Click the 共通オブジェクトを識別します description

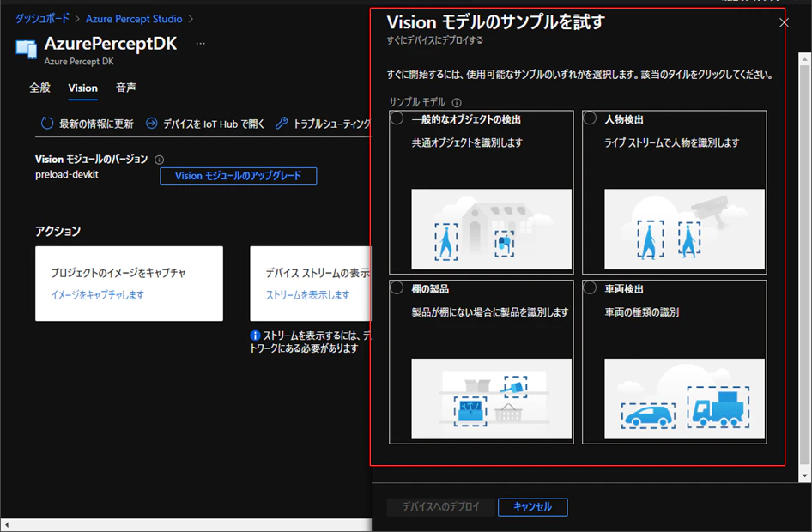tap(467, 142)
